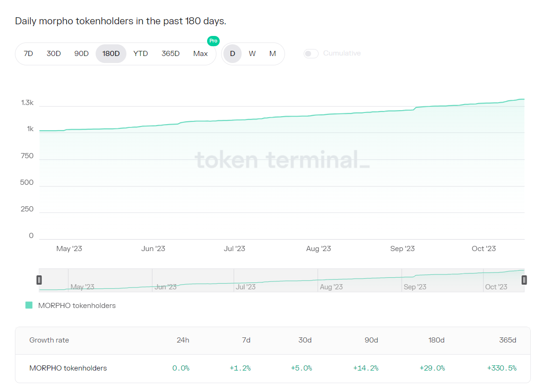Click the green Pro badge
The width and height of the screenshot is (542, 392).
click(213, 41)
